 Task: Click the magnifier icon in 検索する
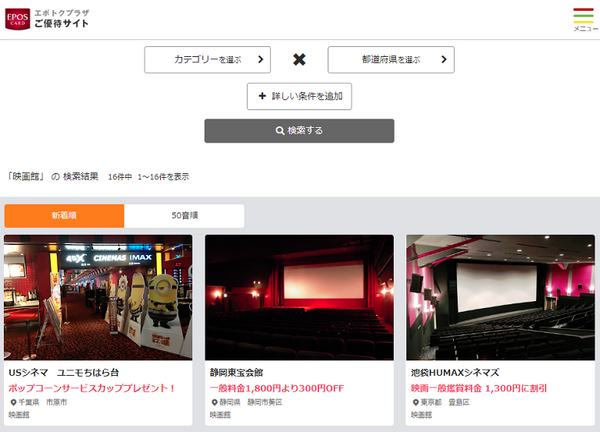tap(280, 131)
